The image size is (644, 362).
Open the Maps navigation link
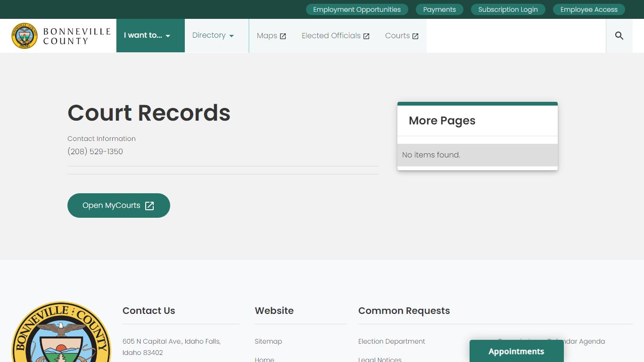click(272, 36)
